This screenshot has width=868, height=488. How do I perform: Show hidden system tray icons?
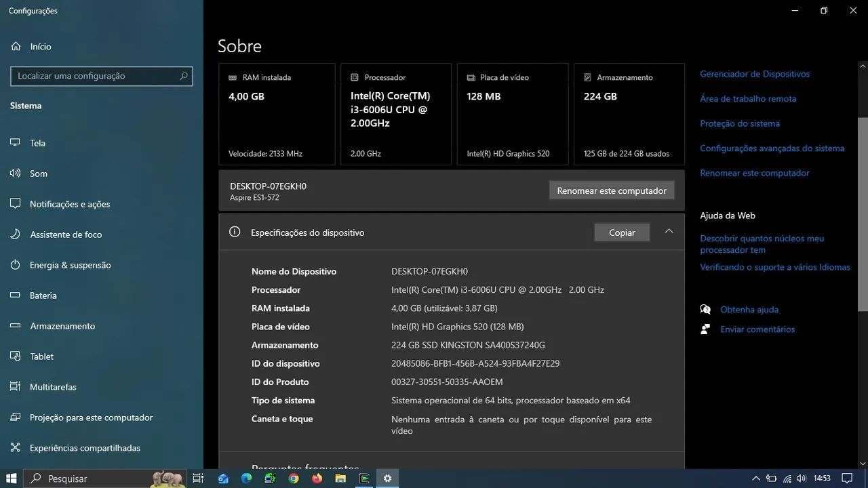tap(755, 479)
